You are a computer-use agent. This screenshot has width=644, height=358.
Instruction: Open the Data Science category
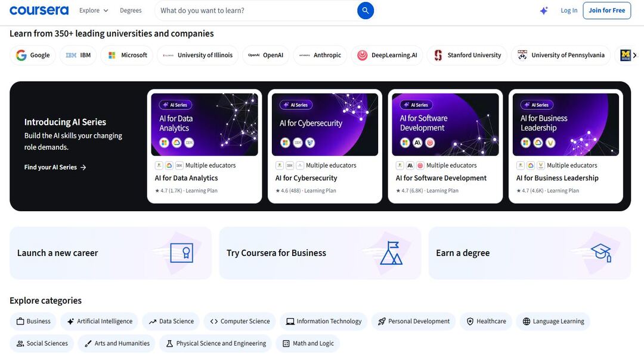tap(171, 322)
